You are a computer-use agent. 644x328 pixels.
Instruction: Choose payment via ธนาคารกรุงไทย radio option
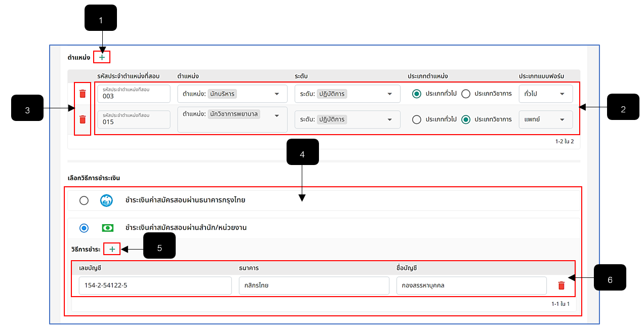(84, 201)
